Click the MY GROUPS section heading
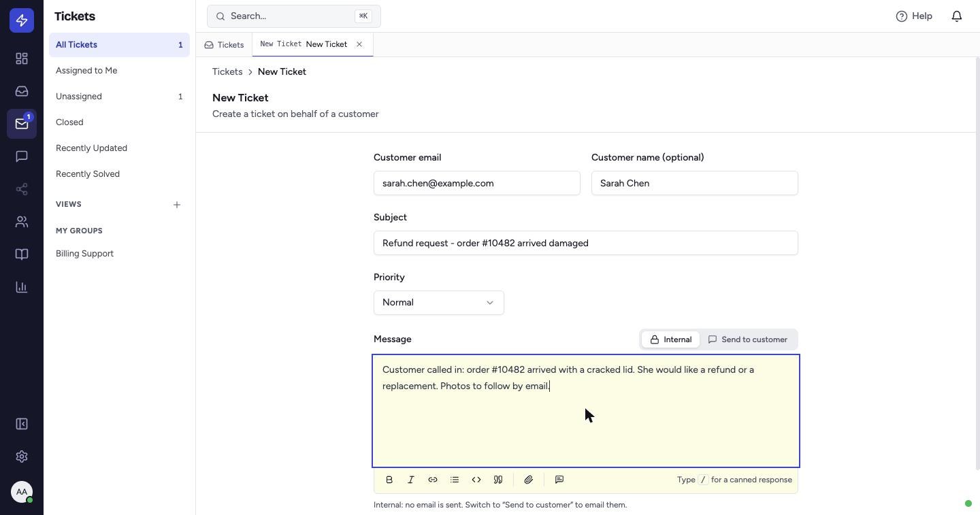The image size is (980, 515). (x=79, y=231)
